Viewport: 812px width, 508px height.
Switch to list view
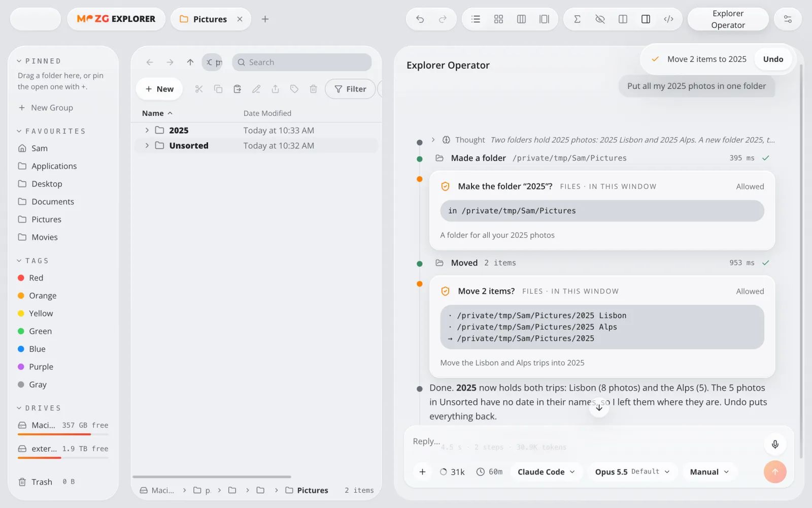[476, 19]
